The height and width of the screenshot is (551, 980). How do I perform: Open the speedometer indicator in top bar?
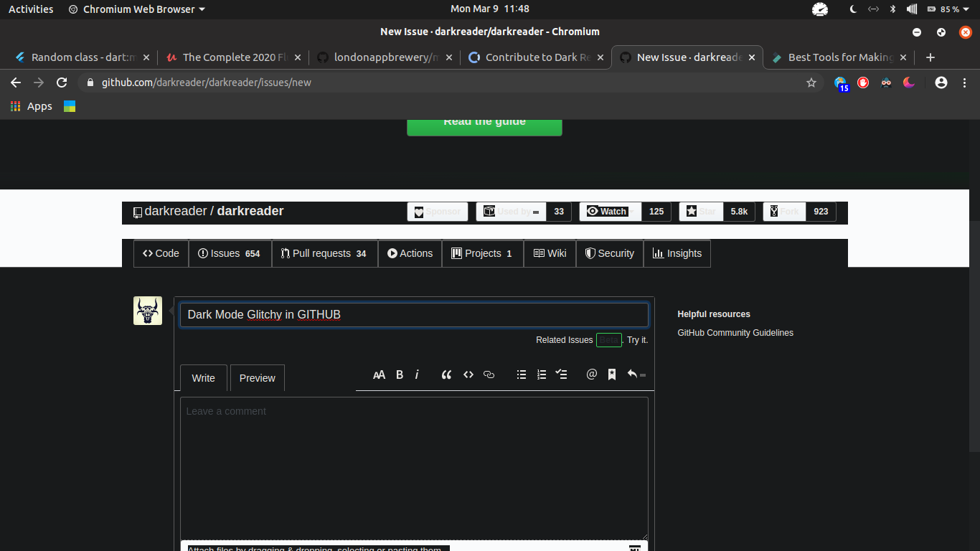pyautogui.click(x=820, y=9)
